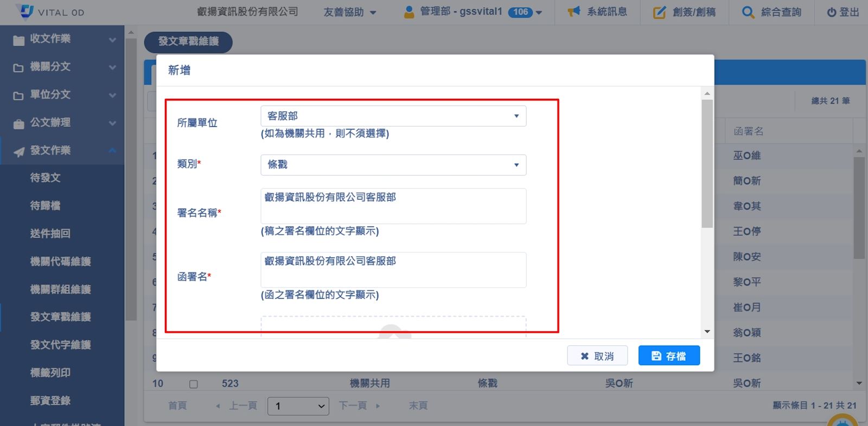The width and height of the screenshot is (868, 426).
Task: Click the VITAL OD logo icon
Action: (25, 11)
